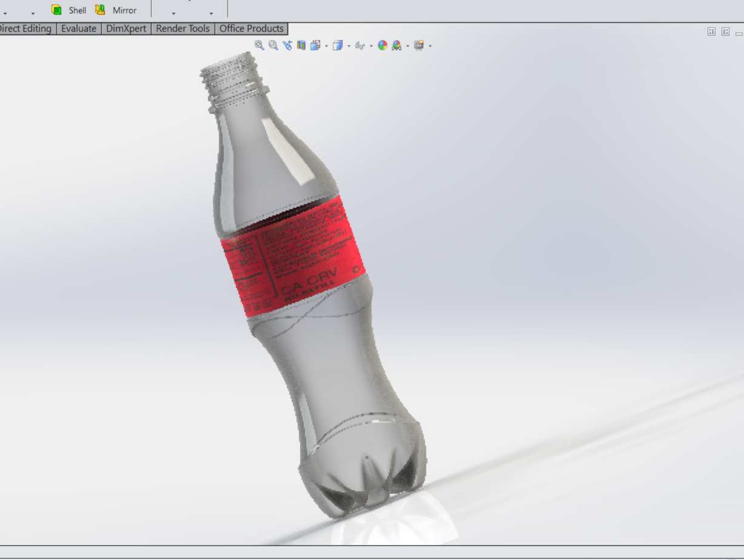Open the Render Tools tab
This screenshot has height=560, width=744.
[183, 28]
